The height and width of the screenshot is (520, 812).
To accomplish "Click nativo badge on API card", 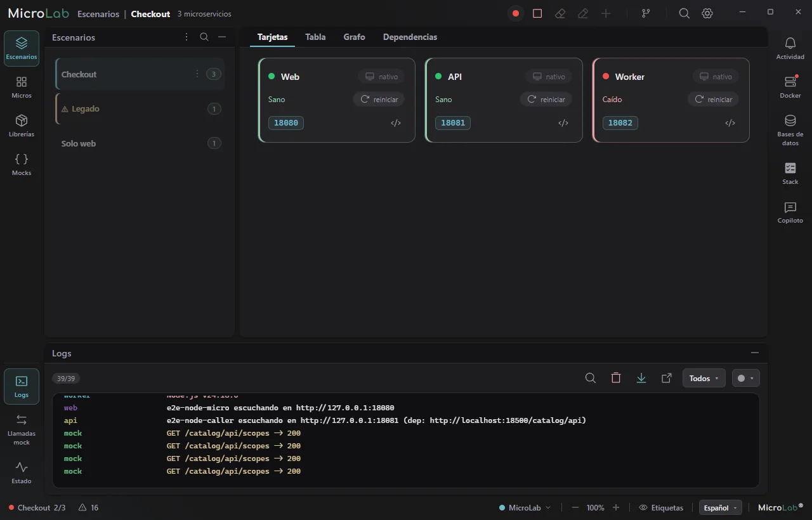I will (x=549, y=77).
